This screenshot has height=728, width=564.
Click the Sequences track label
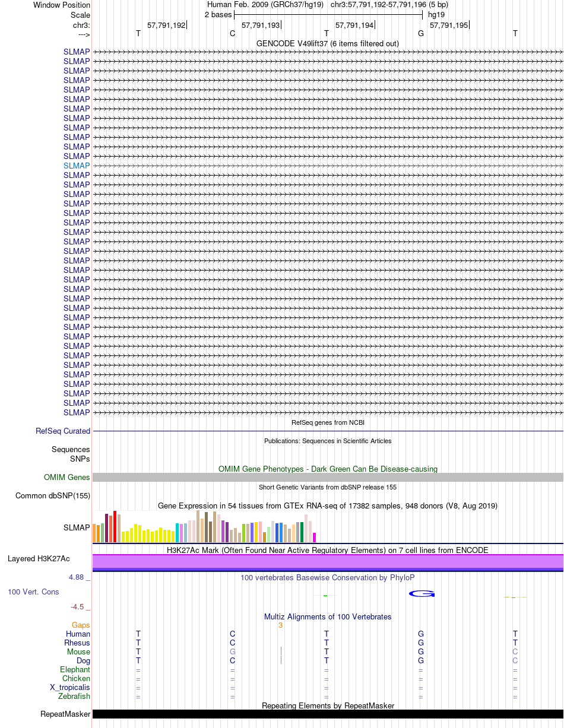71,450
